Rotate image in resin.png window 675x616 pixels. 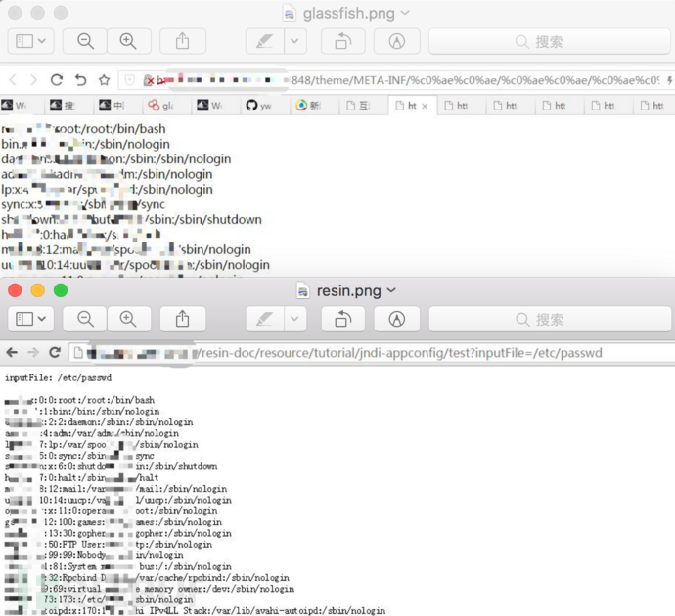pyautogui.click(x=343, y=319)
